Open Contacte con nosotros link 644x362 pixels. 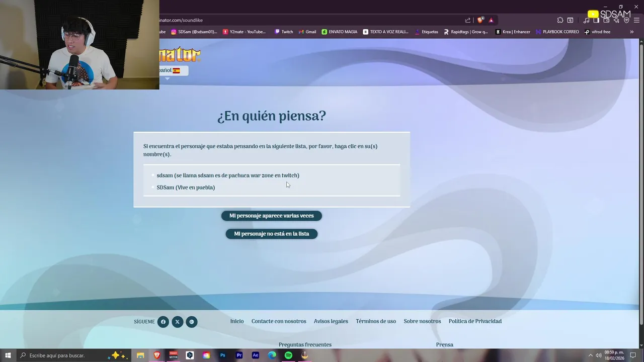pyautogui.click(x=279, y=321)
